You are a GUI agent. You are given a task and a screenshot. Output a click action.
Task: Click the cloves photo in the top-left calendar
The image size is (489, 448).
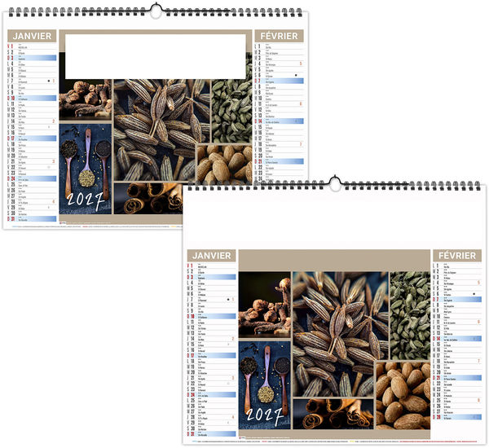[85, 99]
